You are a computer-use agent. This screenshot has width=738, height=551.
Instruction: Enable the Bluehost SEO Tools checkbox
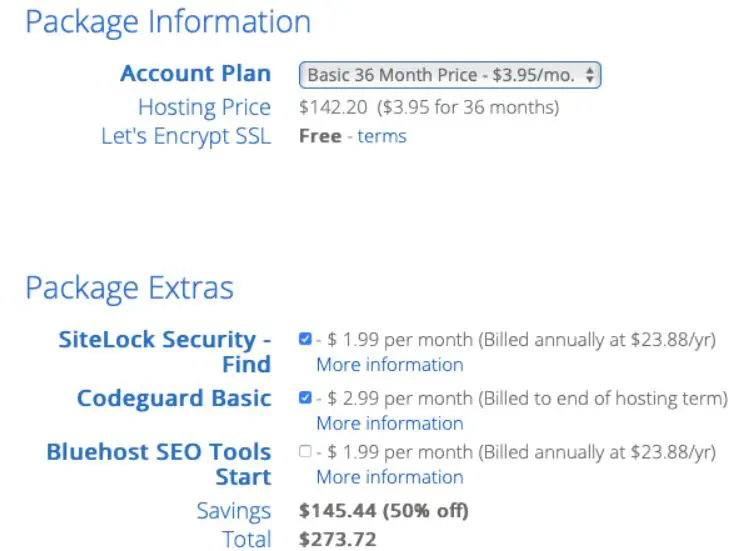tap(305, 452)
